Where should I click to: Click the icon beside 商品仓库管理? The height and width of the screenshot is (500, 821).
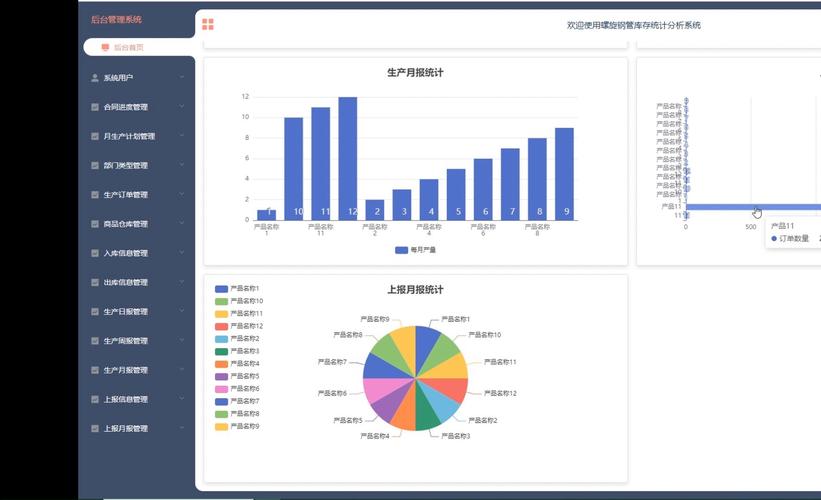pos(95,224)
